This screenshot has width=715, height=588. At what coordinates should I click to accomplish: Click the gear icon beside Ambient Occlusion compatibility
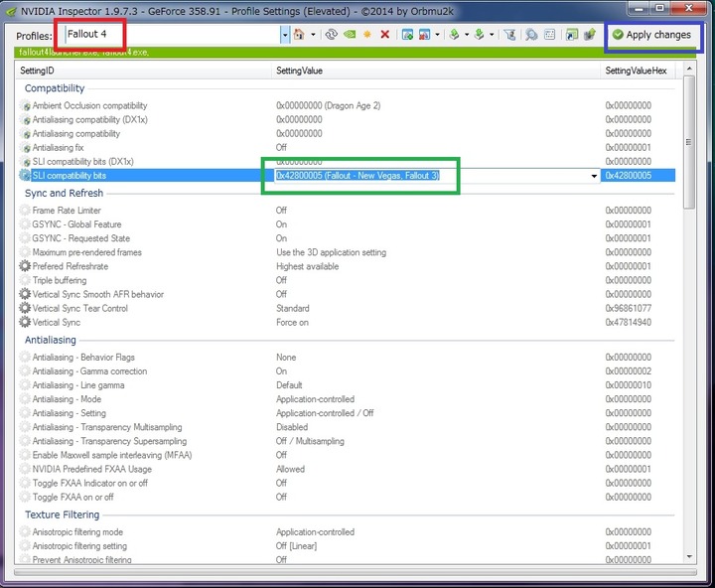(x=26, y=106)
